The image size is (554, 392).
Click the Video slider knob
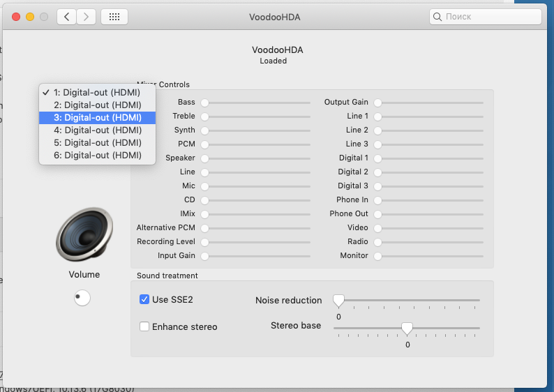(x=377, y=228)
